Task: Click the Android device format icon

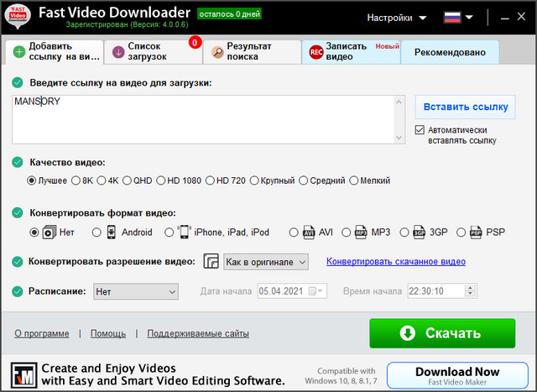Action: pos(111,232)
